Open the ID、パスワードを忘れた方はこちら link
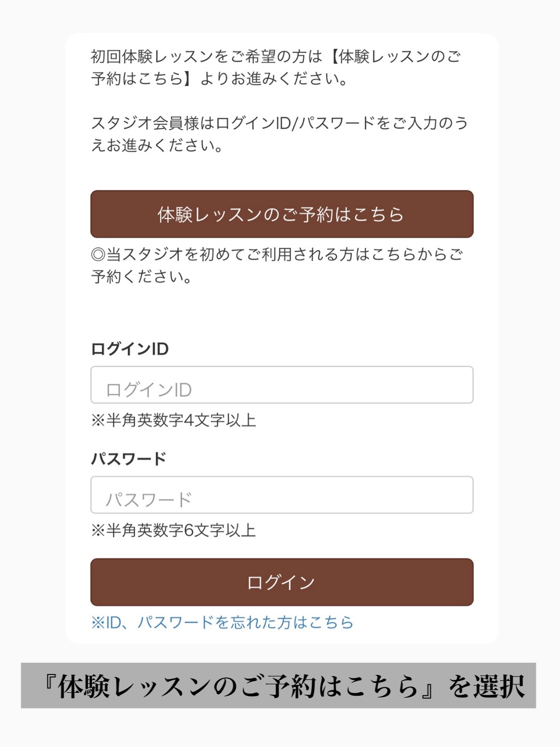The height and width of the screenshot is (747, 560). 222,622
